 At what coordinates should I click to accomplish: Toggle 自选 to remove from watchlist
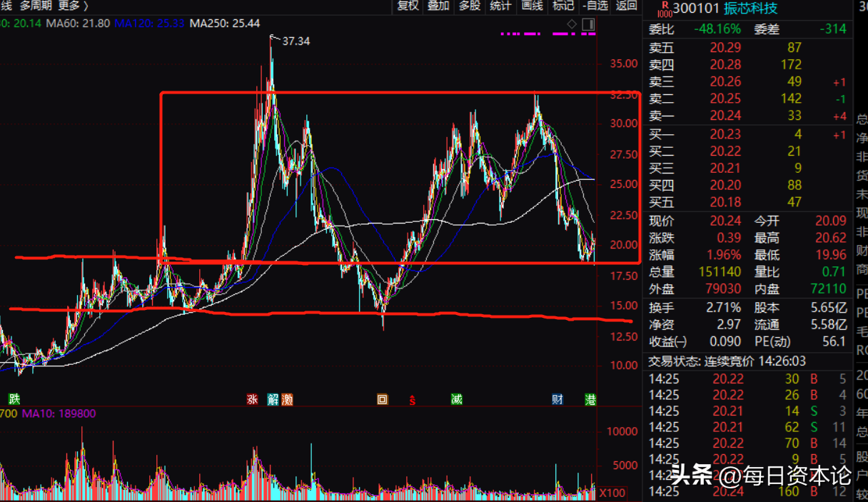click(x=595, y=6)
